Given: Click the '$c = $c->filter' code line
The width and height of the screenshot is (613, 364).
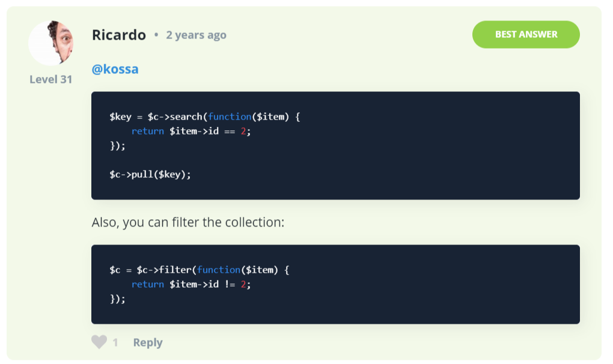Looking at the screenshot, I should pos(199,270).
